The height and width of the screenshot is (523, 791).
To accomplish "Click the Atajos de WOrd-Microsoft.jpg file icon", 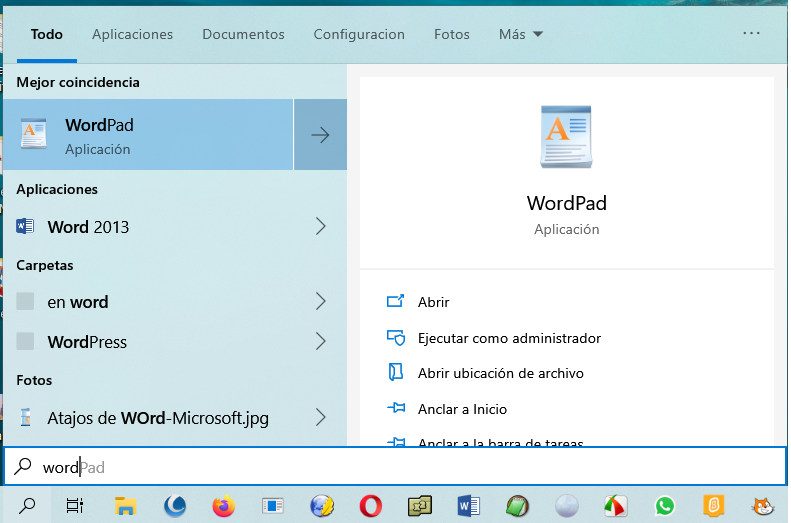I will 26,417.
